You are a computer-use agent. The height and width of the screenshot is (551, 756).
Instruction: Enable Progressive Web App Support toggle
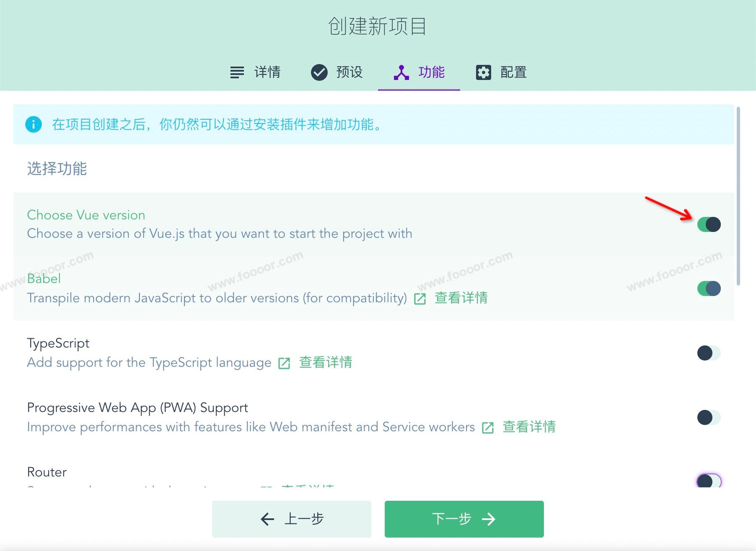click(709, 417)
